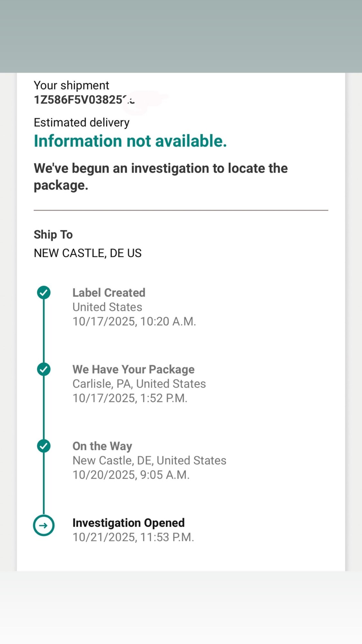
Task: Click the investigation to locate package message
Action: (x=161, y=176)
